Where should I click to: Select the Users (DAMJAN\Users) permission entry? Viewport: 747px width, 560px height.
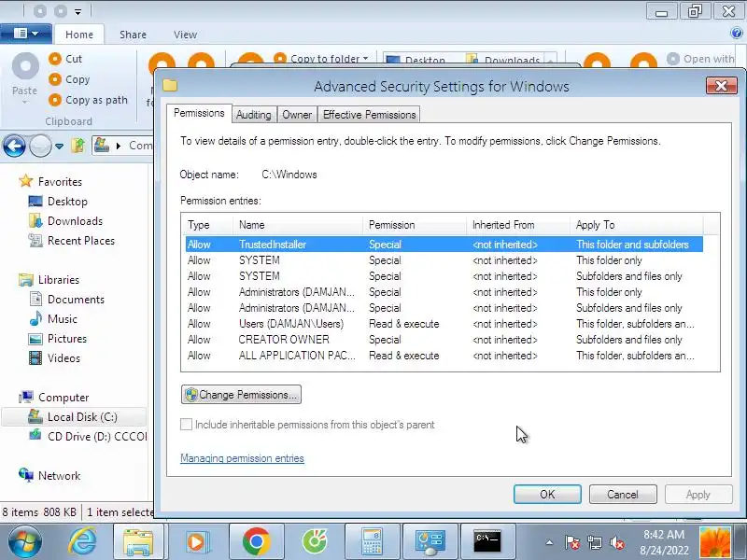[444, 324]
